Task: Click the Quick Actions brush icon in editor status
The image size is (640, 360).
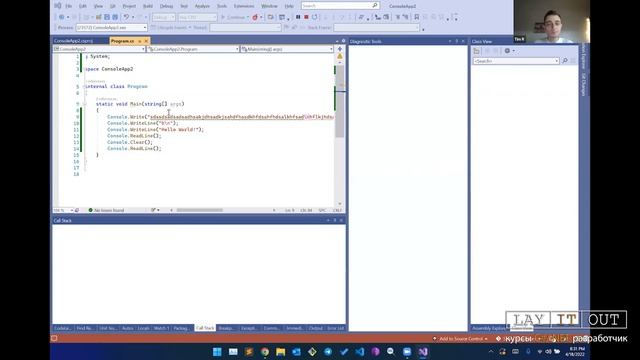Action: point(154,210)
